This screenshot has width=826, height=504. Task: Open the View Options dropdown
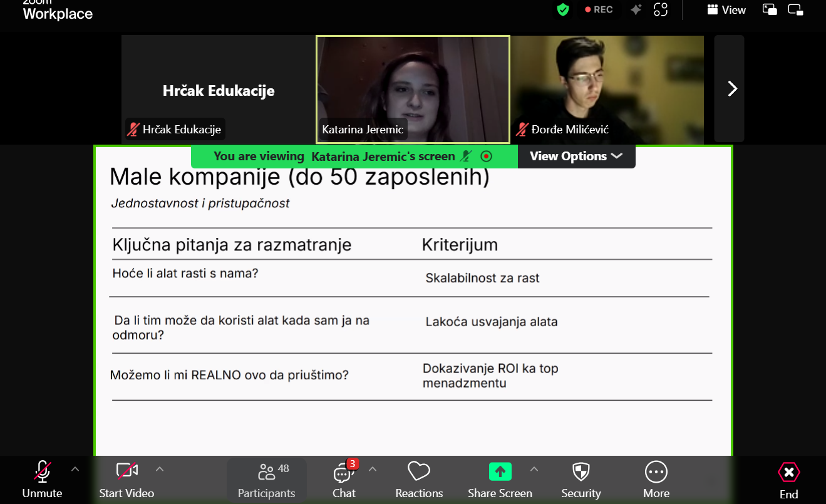pos(576,157)
